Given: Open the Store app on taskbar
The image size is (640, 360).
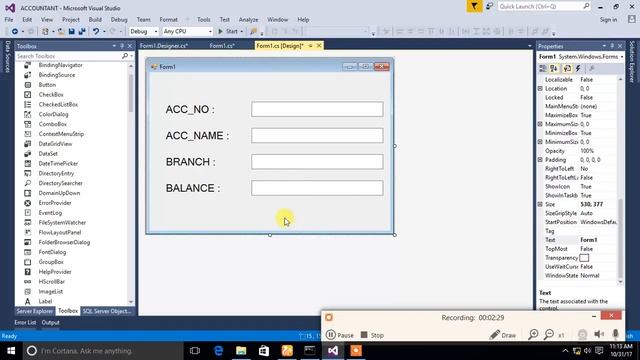Looking at the screenshot, I should [x=264, y=351].
